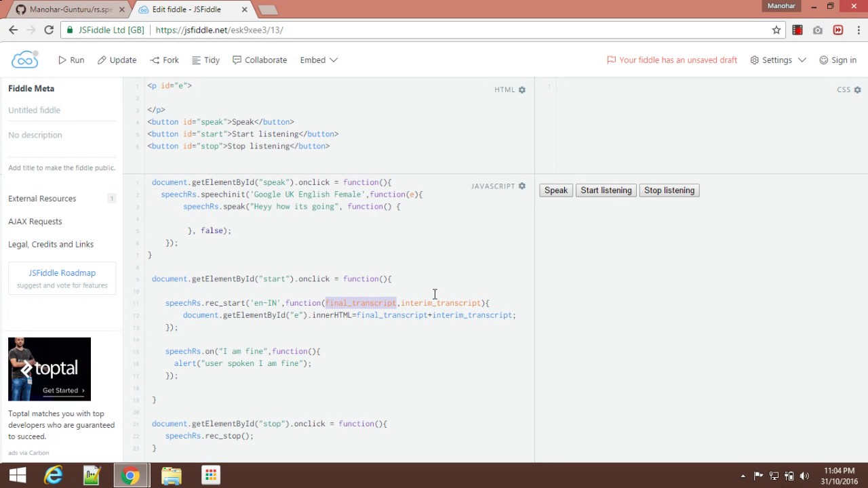The image size is (868, 488).
Task: Click the Toptal ad image
Action: tap(50, 369)
